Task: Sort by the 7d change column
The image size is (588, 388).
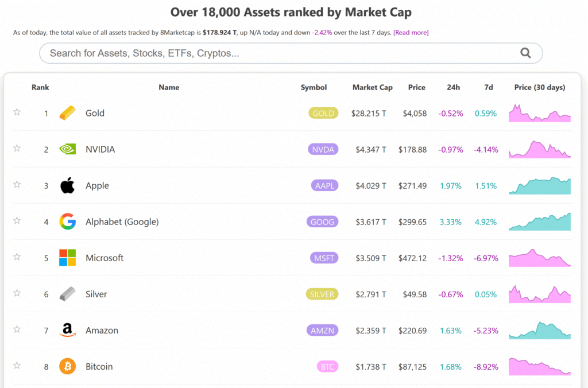Action: pyautogui.click(x=489, y=87)
